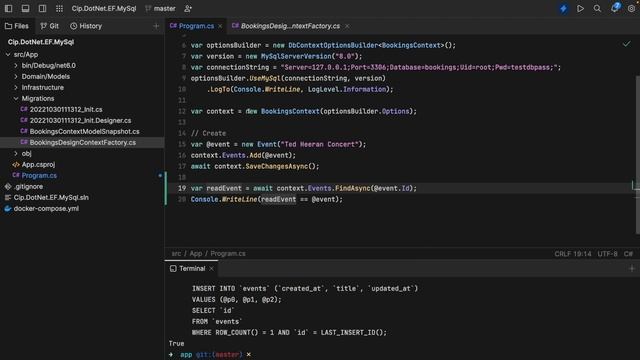The width and height of the screenshot is (640, 360).
Task: Click the UTF-8 encoding indicator
Action: [x=607, y=254]
